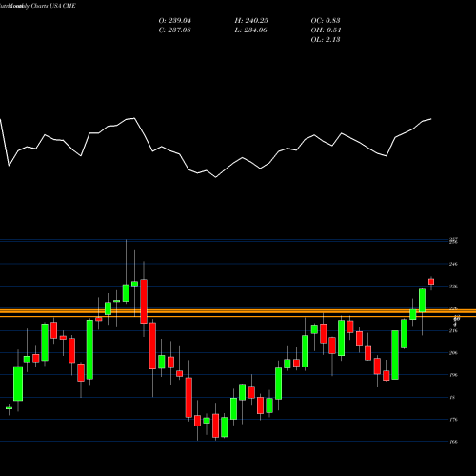
Task: Click the latest red candle at chart's right end
Action: coord(431,282)
